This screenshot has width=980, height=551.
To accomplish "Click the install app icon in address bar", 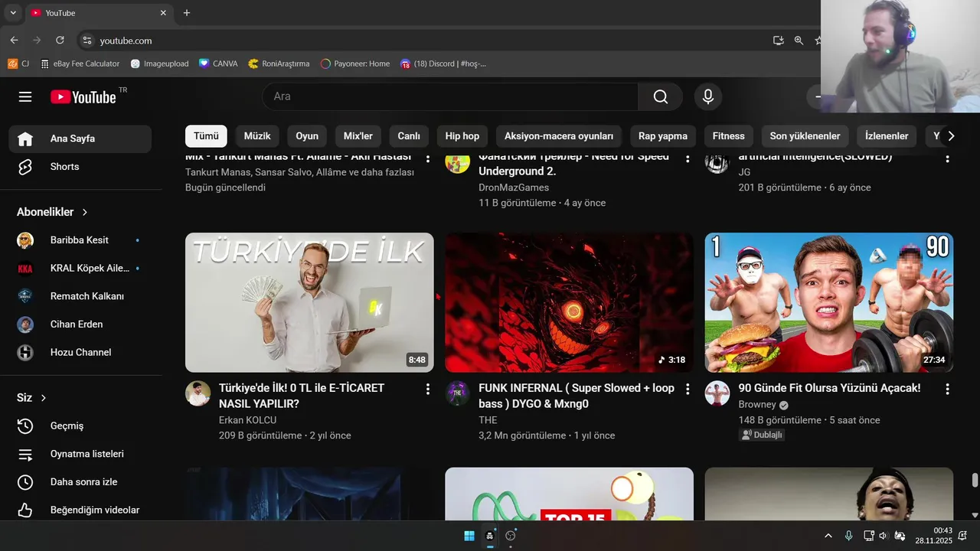I will click(779, 41).
